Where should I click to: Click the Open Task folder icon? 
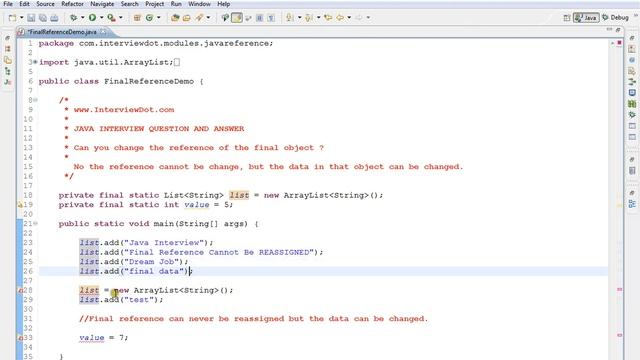coord(187,18)
